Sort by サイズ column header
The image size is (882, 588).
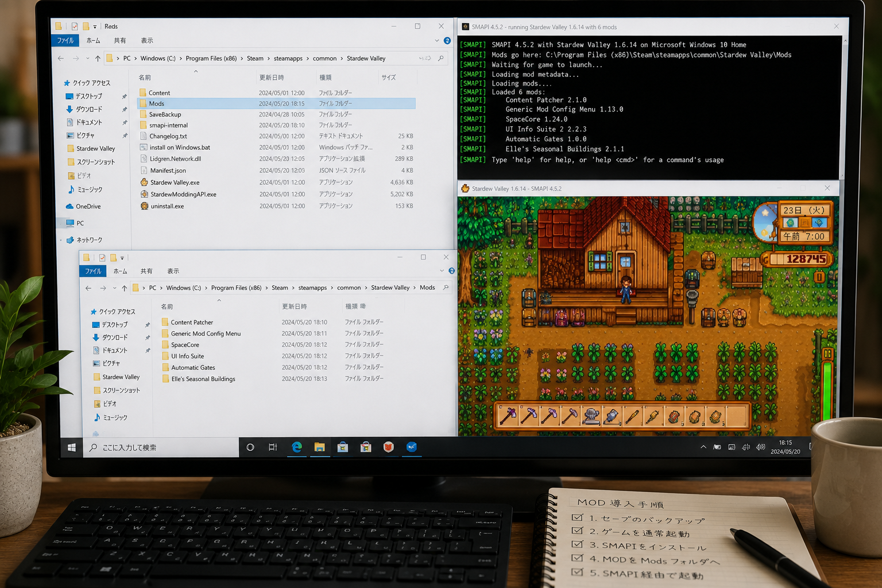(389, 78)
